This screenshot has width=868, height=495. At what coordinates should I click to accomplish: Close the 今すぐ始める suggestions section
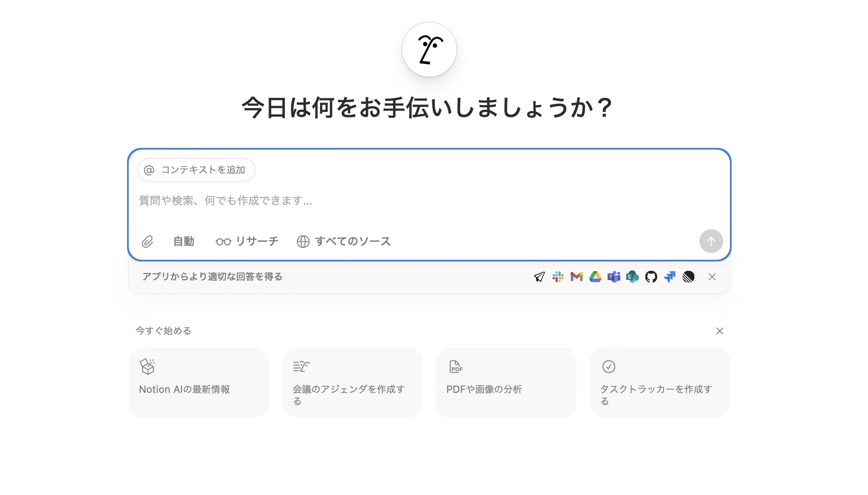point(720,331)
